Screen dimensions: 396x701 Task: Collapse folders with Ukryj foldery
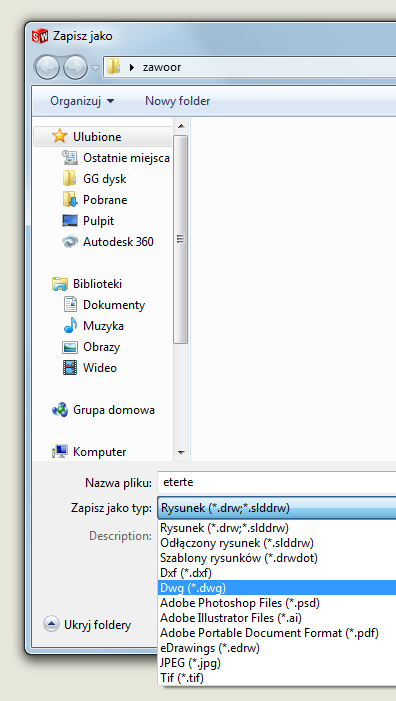[88, 624]
